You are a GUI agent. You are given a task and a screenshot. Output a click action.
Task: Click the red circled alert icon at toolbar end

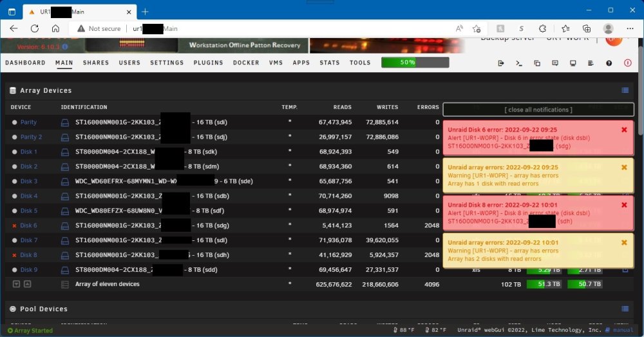627,63
